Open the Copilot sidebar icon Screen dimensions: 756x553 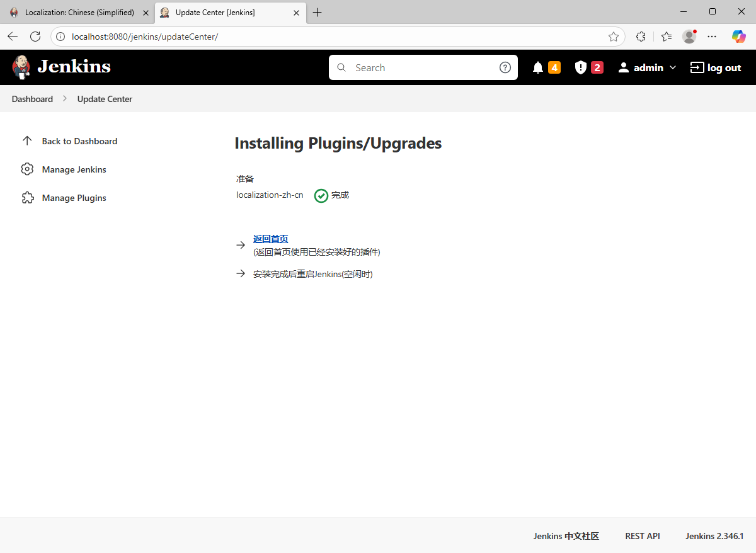click(738, 37)
